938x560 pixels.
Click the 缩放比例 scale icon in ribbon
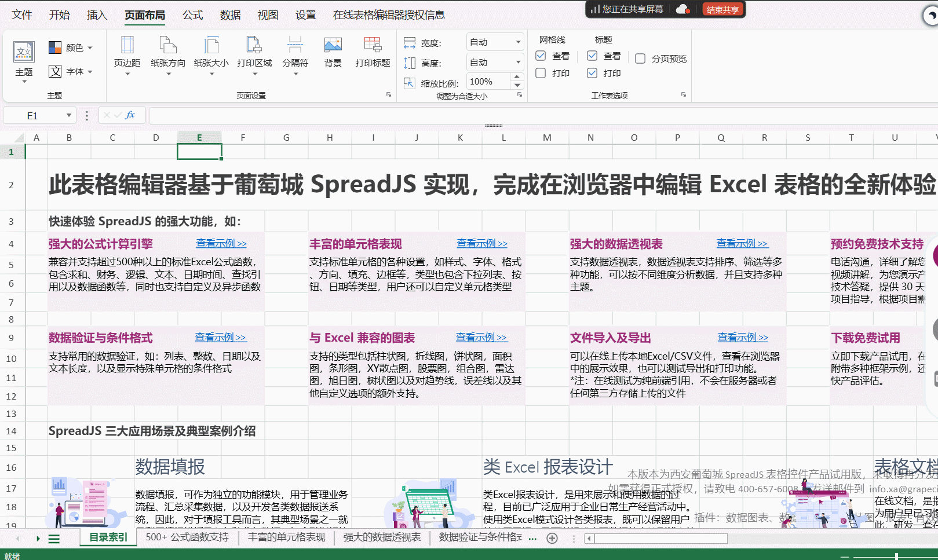pos(410,83)
